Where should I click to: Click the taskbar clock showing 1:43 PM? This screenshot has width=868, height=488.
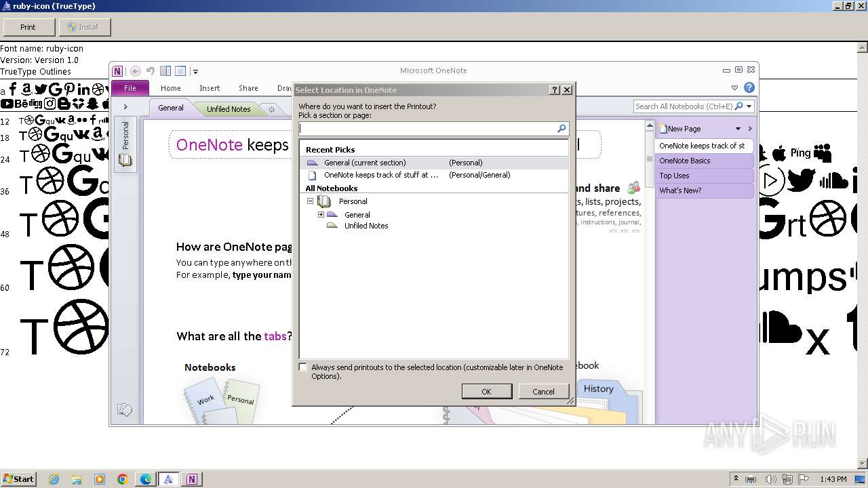[x=833, y=479]
